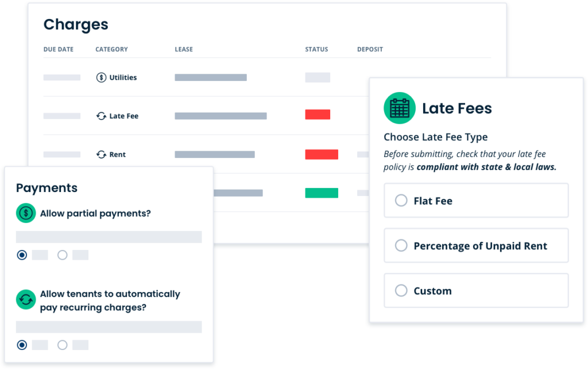The width and height of the screenshot is (588, 369).
Task: Sort by the Due Date column header
Action: (59, 49)
